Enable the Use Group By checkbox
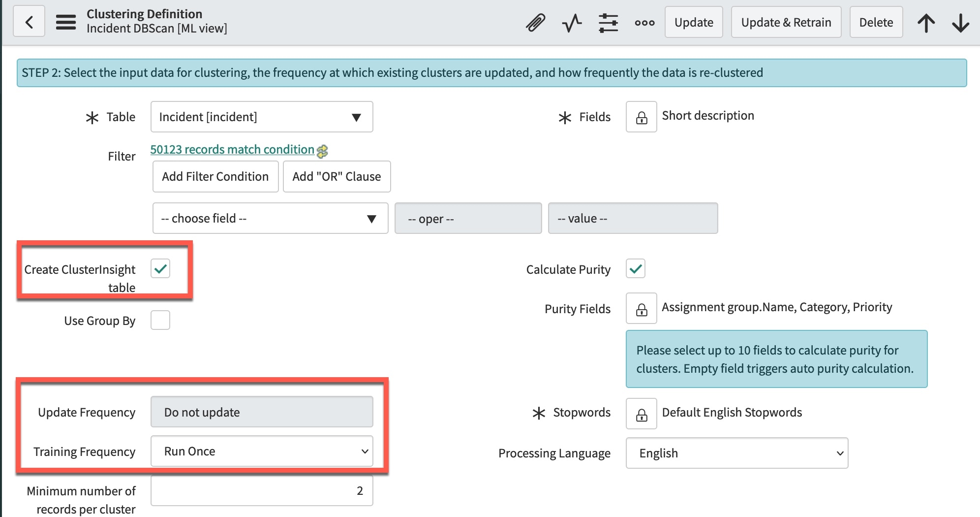 160,320
